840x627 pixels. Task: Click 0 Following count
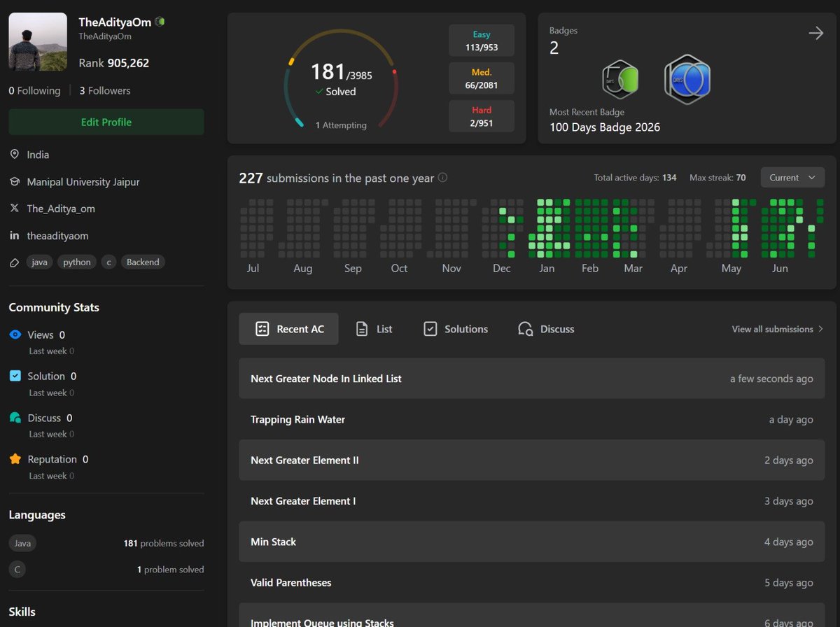tap(34, 90)
